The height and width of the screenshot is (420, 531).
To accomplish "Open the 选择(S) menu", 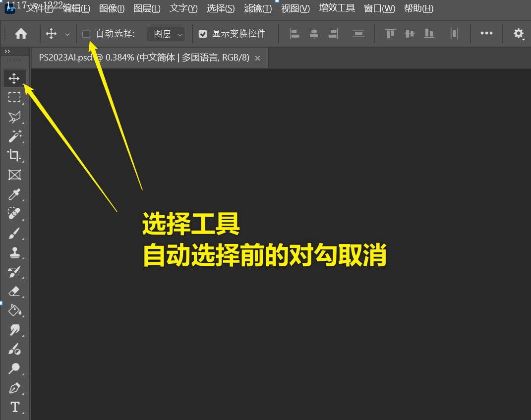I will [221, 8].
